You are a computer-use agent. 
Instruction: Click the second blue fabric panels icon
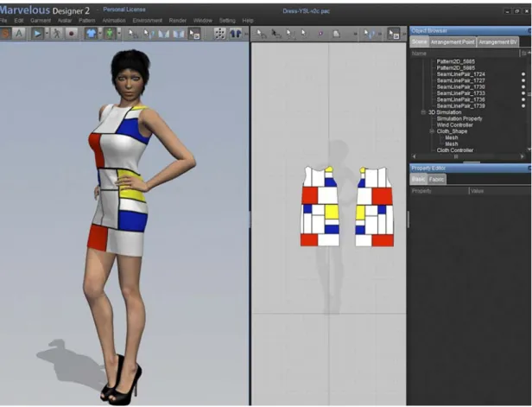click(x=179, y=34)
